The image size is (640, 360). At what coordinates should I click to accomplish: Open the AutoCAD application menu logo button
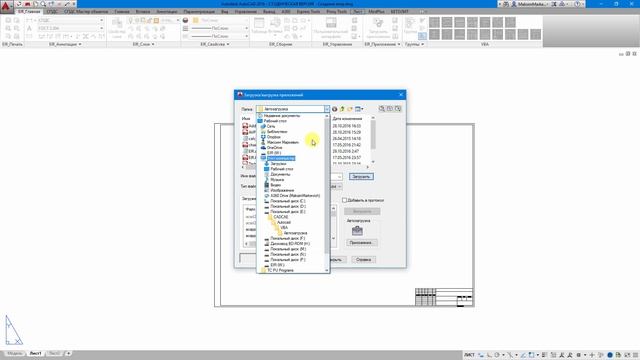pyautogui.click(x=6, y=6)
